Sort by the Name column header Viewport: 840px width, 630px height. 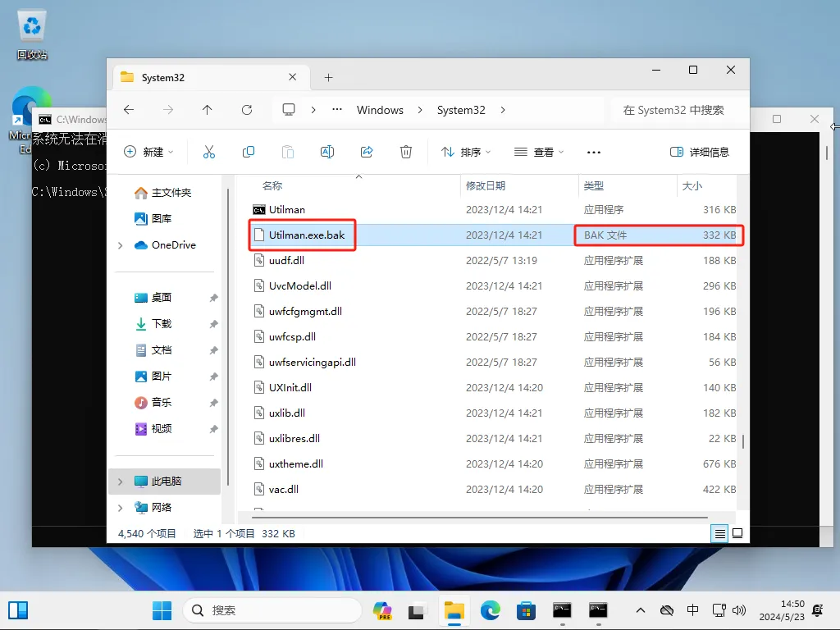coord(272,186)
